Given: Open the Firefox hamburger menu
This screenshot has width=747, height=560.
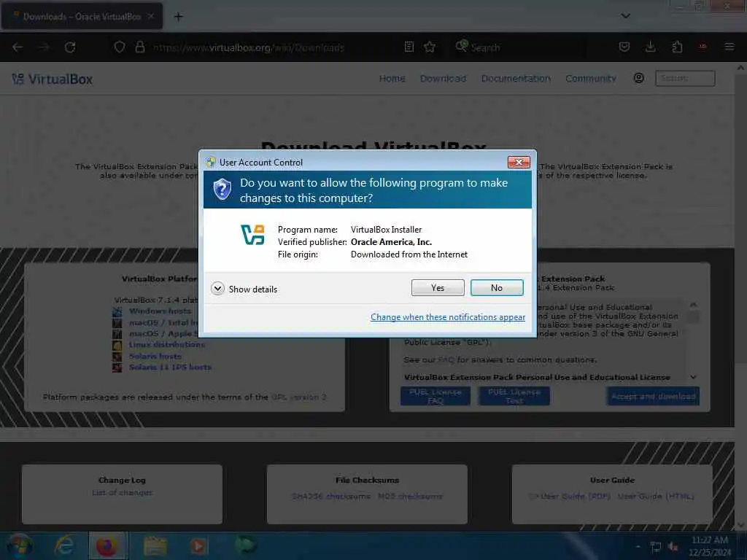Looking at the screenshot, I should (729, 47).
